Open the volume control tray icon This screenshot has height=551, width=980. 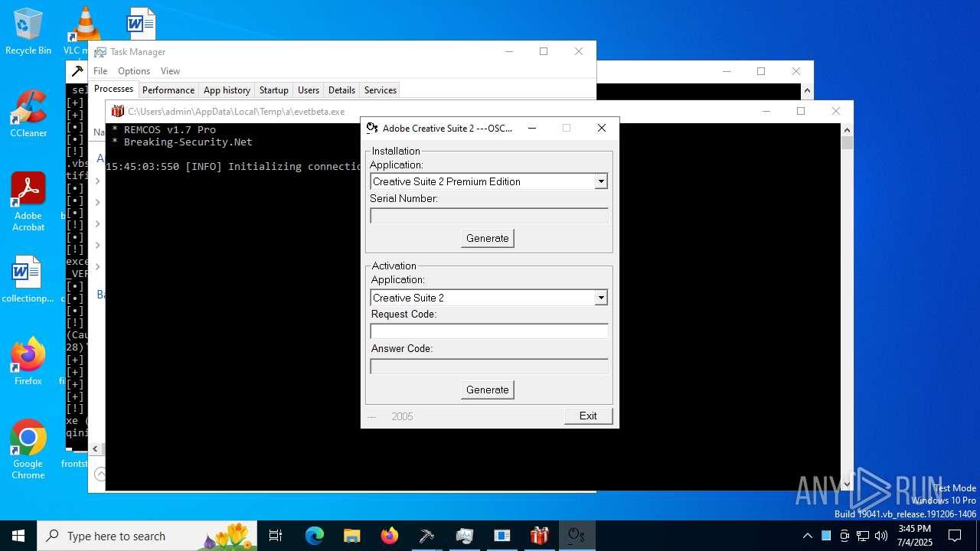[881, 536]
